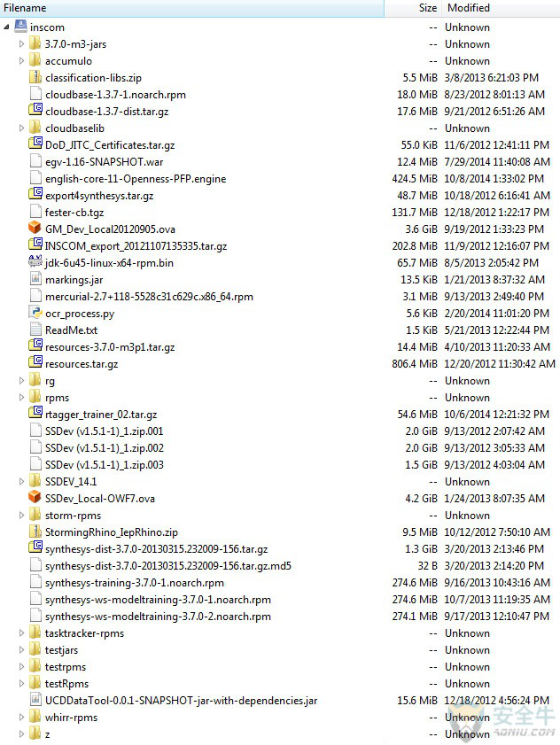Image resolution: width=560 pixels, height=745 pixels.
Task: Sort by the Size column header
Action: (413, 8)
